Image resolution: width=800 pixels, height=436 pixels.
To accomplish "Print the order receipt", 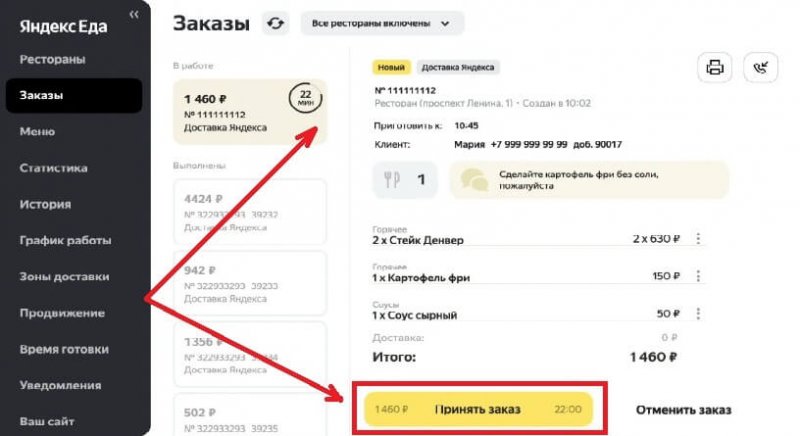I will 714,67.
